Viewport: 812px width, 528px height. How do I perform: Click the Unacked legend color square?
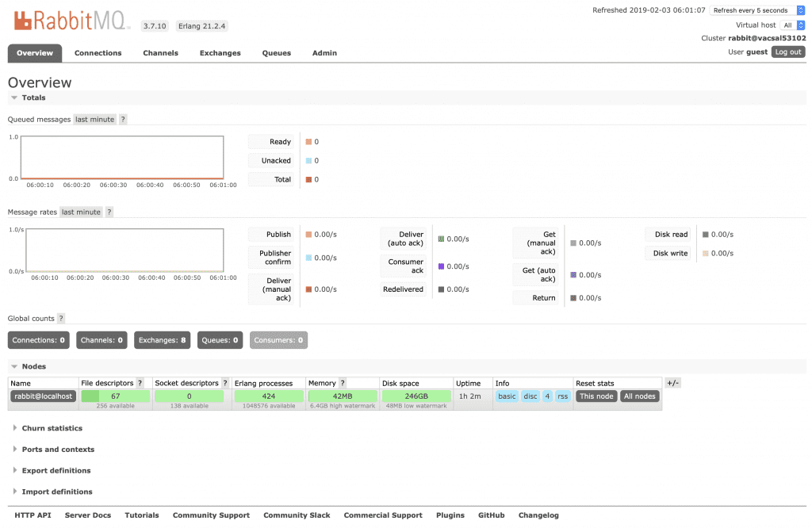coord(308,161)
